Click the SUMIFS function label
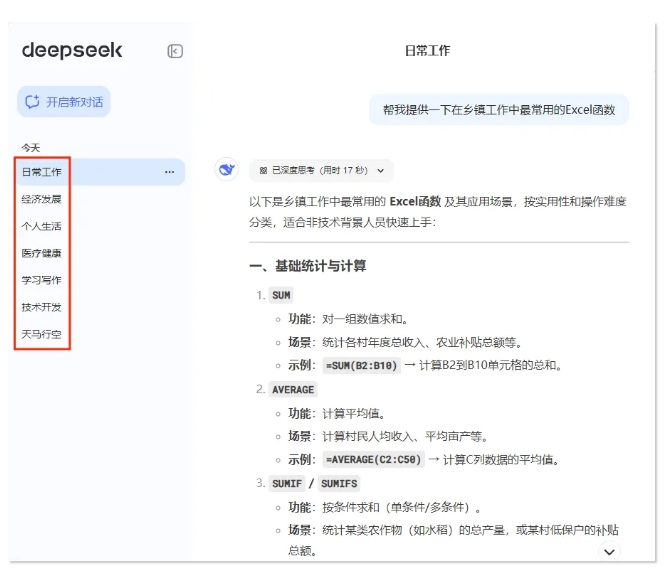The image size is (666, 573). pyautogui.click(x=339, y=483)
